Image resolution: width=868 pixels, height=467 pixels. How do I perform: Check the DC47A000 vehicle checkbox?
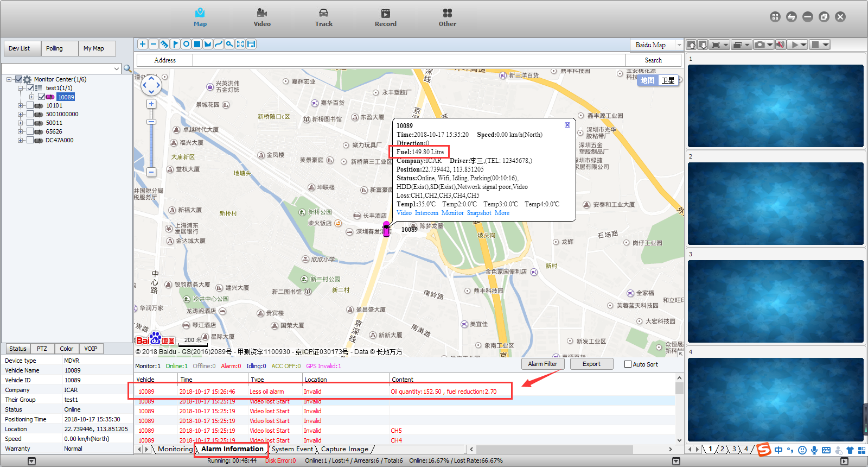point(30,140)
